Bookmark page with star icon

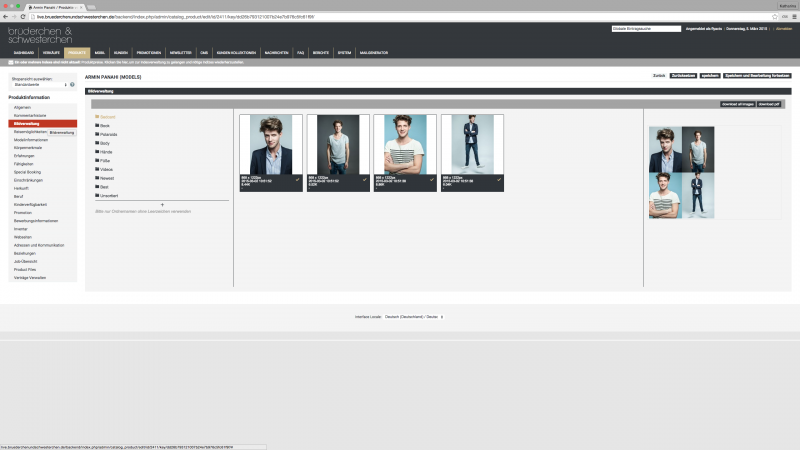click(x=774, y=17)
